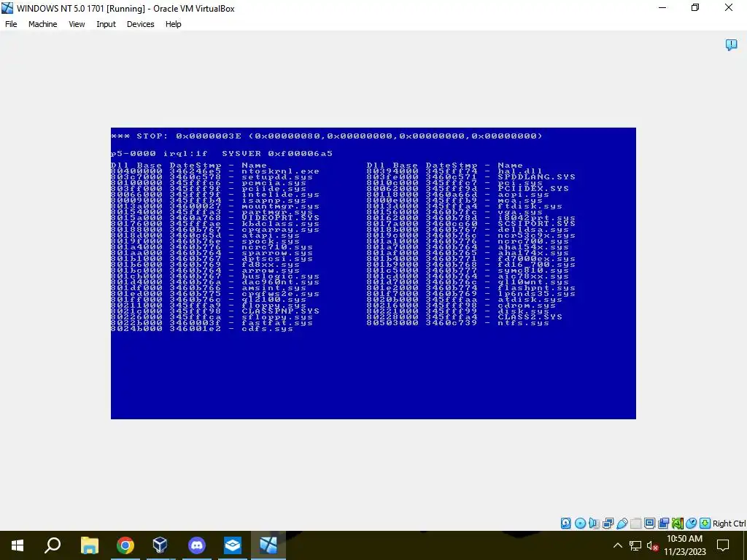Open the Windows Start menu
The image size is (747, 560).
click(18, 545)
